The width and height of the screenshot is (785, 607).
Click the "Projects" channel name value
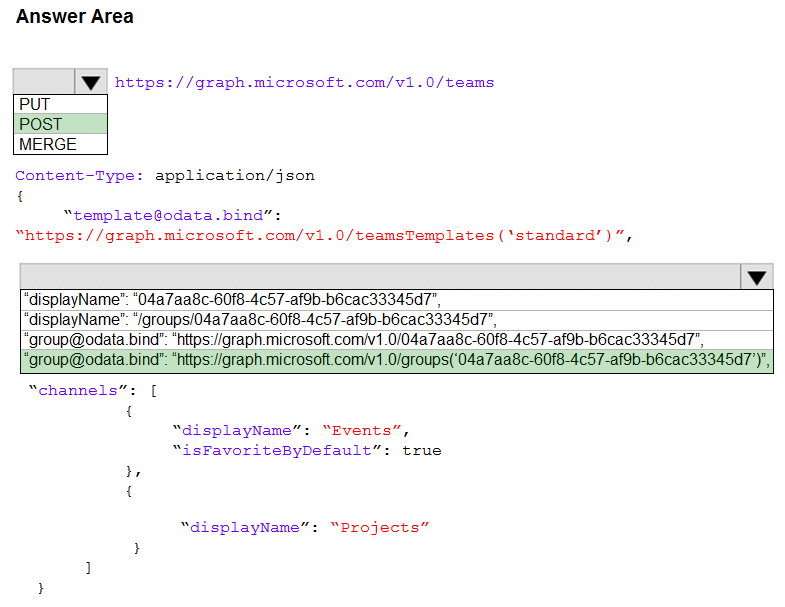(380, 528)
